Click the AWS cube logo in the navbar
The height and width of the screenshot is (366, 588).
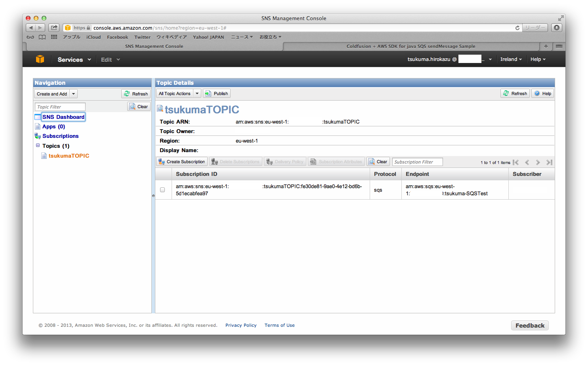click(x=40, y=59)
